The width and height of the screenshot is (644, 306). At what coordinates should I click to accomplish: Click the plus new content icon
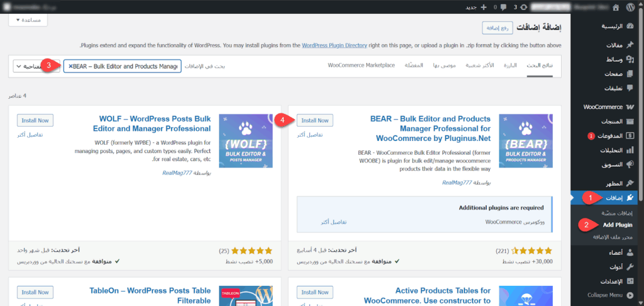(x=484, y=7)
